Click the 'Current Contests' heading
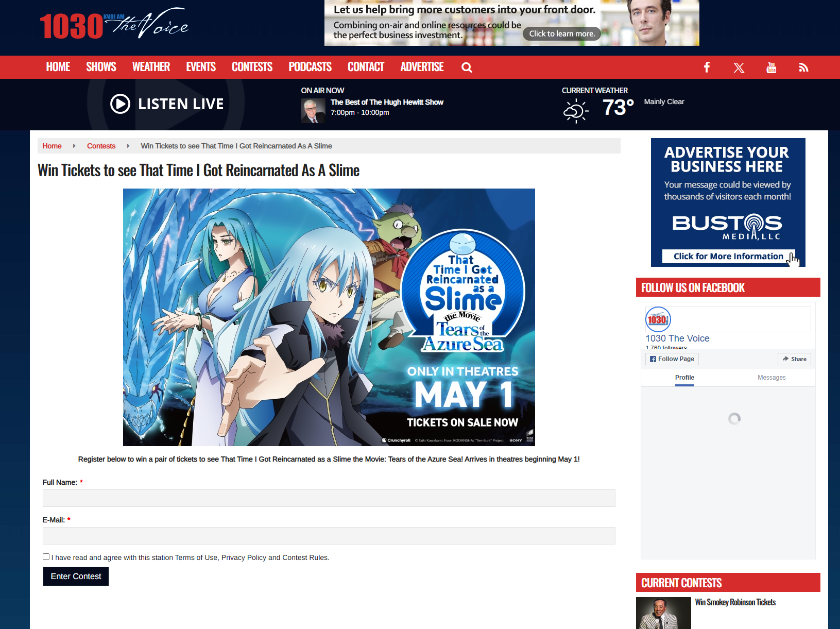 [x=681, y=583]
